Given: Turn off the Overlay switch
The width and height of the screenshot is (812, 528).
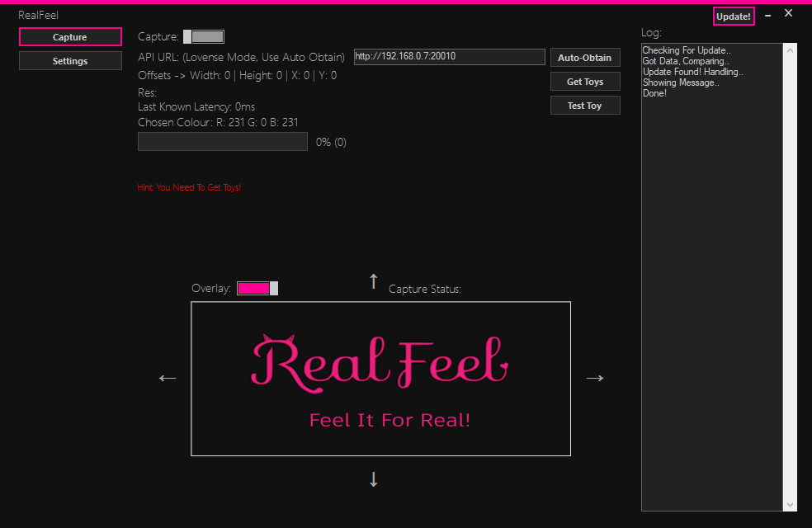Looking at the screenshot, I should [257, 288].
